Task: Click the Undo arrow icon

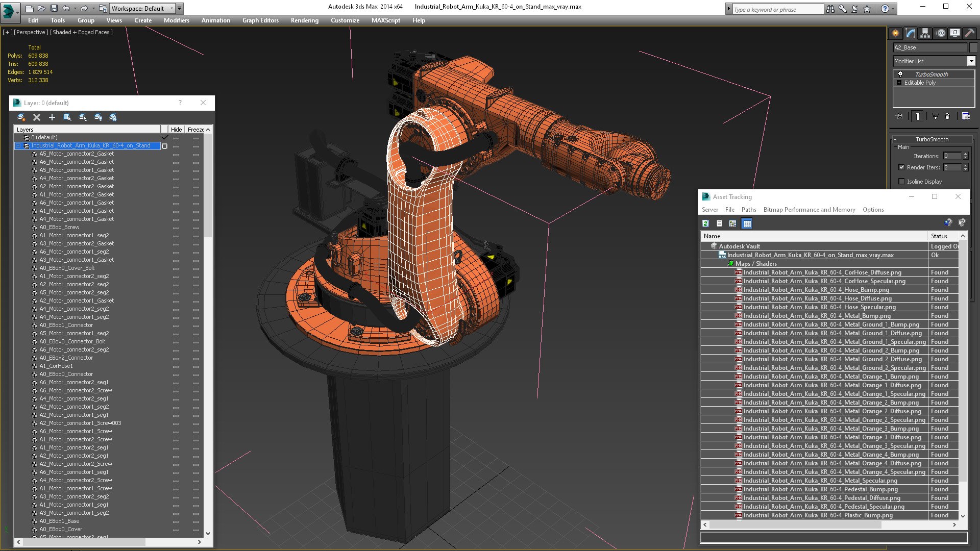Action: pos(66,8)
